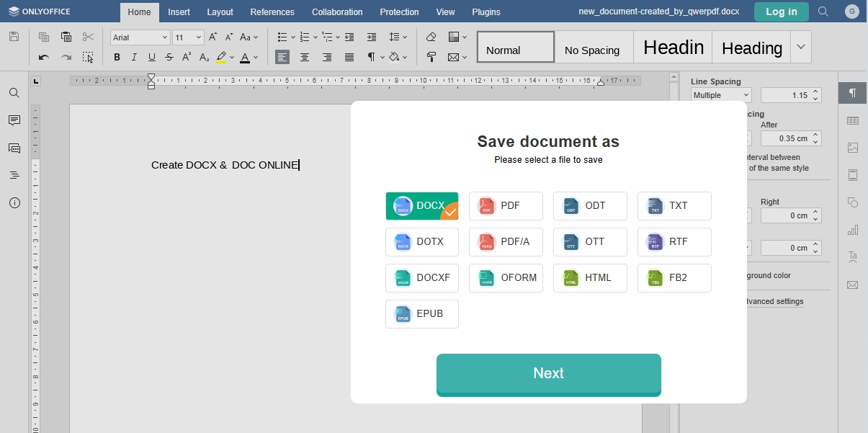868x433 pixels.
Task: Increase font size with the larger A icon
Action: coord(213,37)
